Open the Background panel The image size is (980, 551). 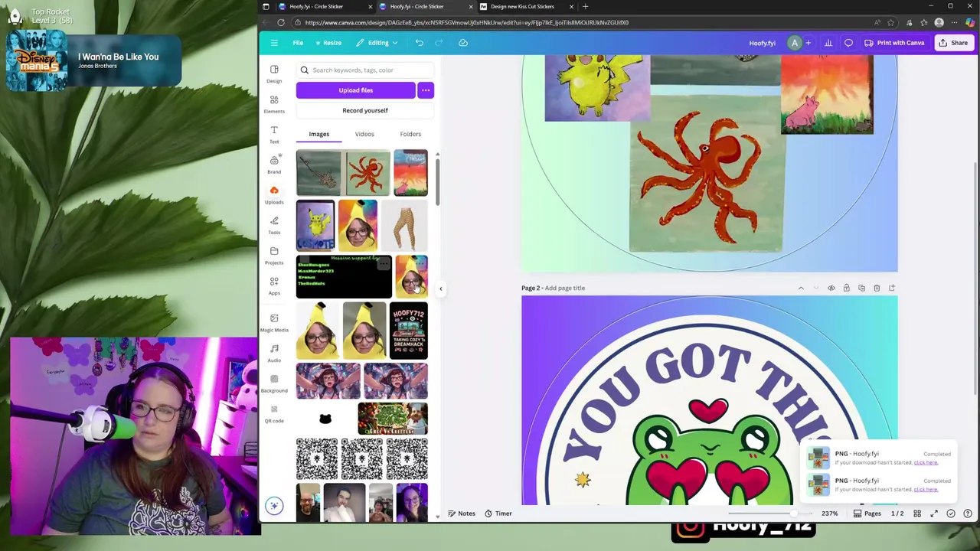click(274, 383)
